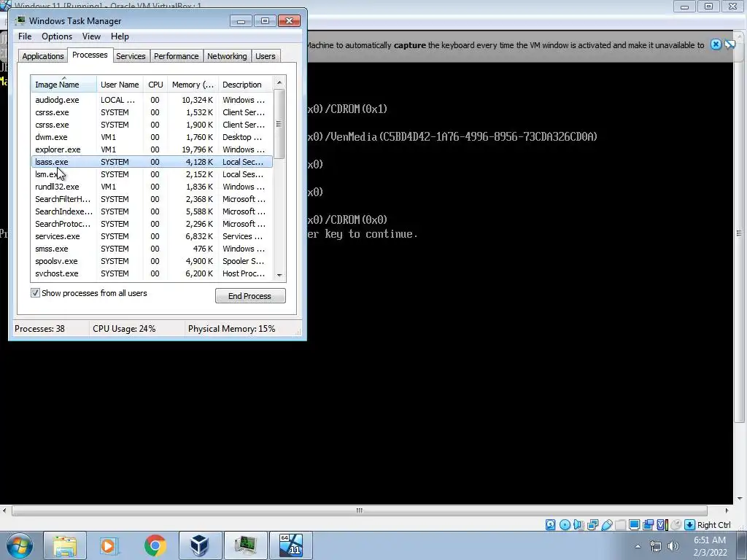Select the explorer.exe process row
Viewport: 747px width, 560px height.
[152, 149]
